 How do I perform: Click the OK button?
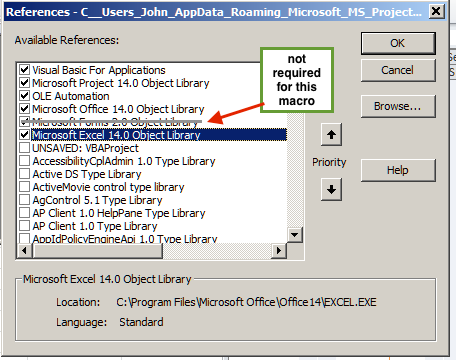tap(398, 43)
